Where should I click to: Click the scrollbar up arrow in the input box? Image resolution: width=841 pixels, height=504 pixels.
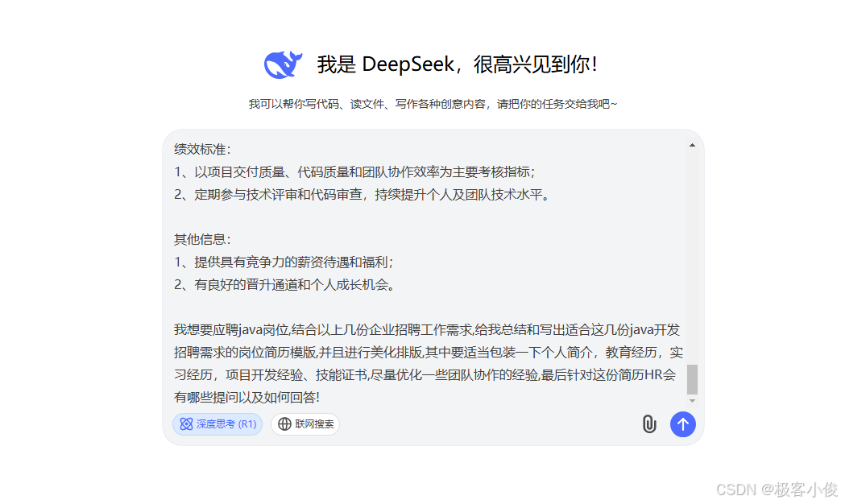pyautogui.click(x=693, y=145)
